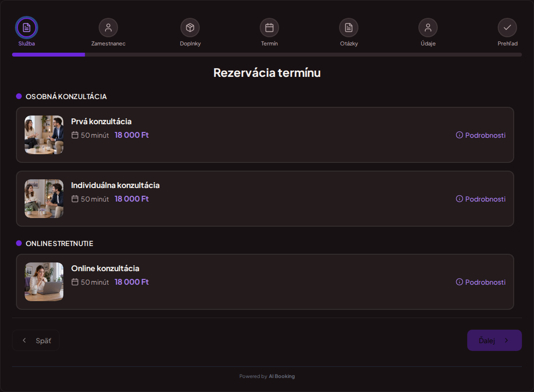Go to the Zamestnanec step icon
Image resolution: width=534 pixels, height=392 pixels.
(x=108, y=28)
